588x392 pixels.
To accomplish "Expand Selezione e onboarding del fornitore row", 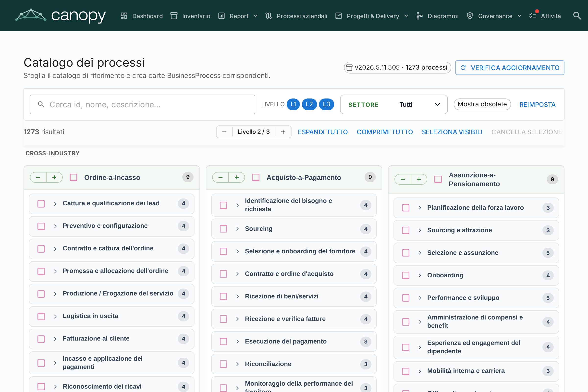I will [237, 251].
